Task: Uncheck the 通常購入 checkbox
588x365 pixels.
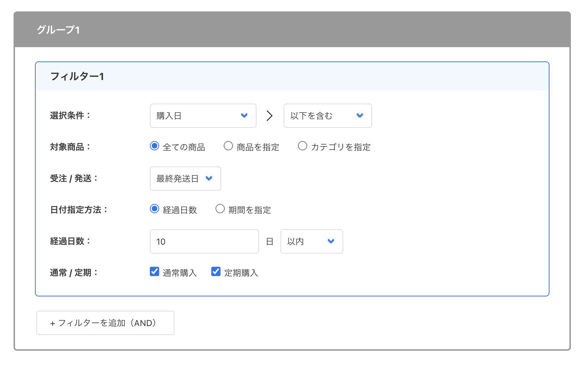Action: [154, 272]
